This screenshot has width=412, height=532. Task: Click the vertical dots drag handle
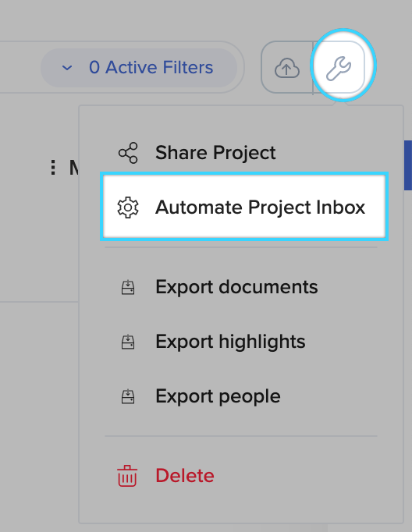(x=53, y=168)
